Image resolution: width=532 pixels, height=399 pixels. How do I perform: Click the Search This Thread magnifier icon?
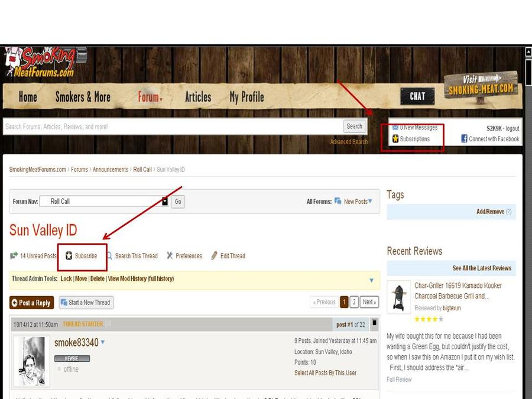(x=109, y=256)
